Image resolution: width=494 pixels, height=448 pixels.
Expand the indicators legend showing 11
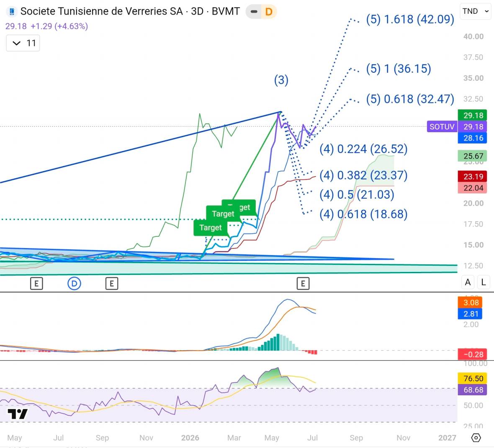point(23,43)
